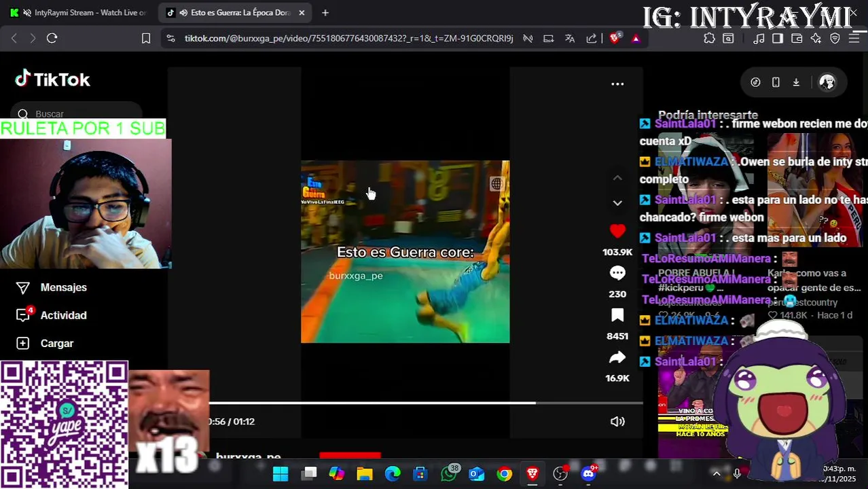Open Actividad notifications in the sidebar

tap(52, 315)
